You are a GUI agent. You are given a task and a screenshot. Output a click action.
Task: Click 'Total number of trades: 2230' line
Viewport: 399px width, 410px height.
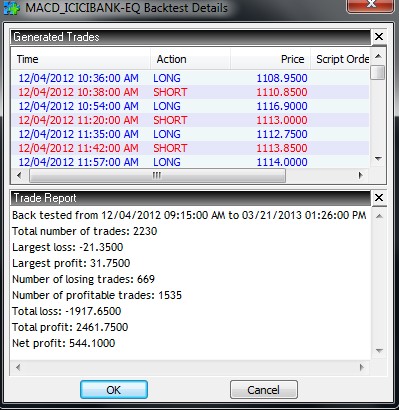tap(85, 231)
